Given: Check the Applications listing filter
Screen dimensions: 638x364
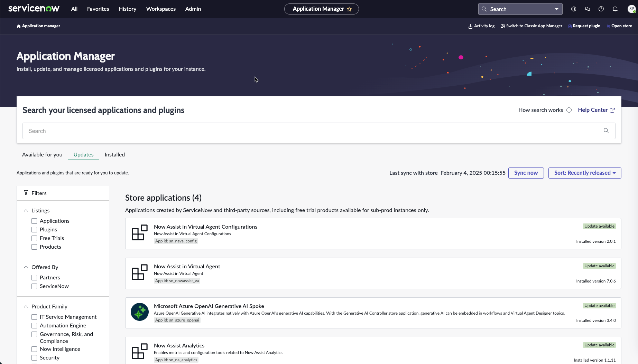Looking at the screenshot, I should point(34,221).
